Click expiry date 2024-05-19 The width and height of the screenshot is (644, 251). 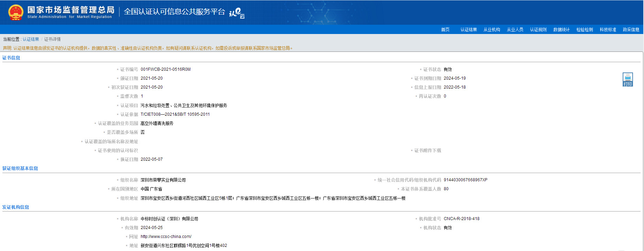[x=454, y=78]
